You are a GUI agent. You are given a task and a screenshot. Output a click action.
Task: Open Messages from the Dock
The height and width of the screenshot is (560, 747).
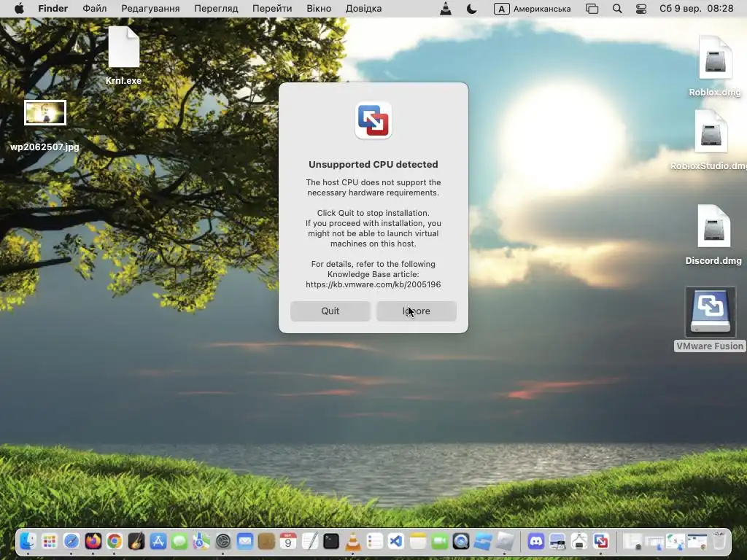pyautogui.click(x=179, y=542)
